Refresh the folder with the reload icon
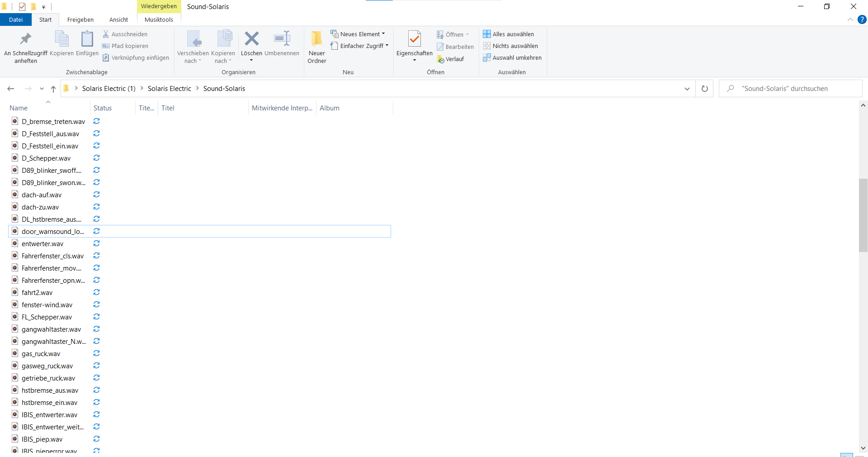The image size is (868, 457). click(x=704, y=89)
